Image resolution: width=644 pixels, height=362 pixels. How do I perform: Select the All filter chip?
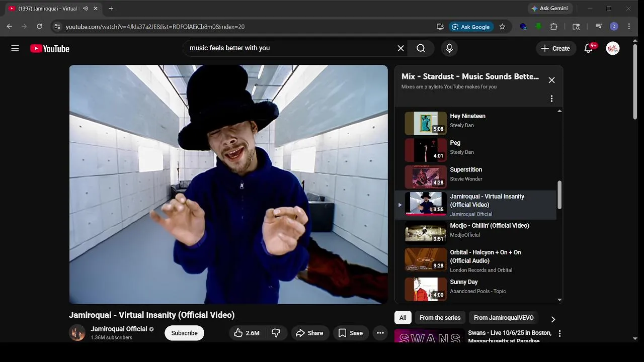tap(403, 318)
